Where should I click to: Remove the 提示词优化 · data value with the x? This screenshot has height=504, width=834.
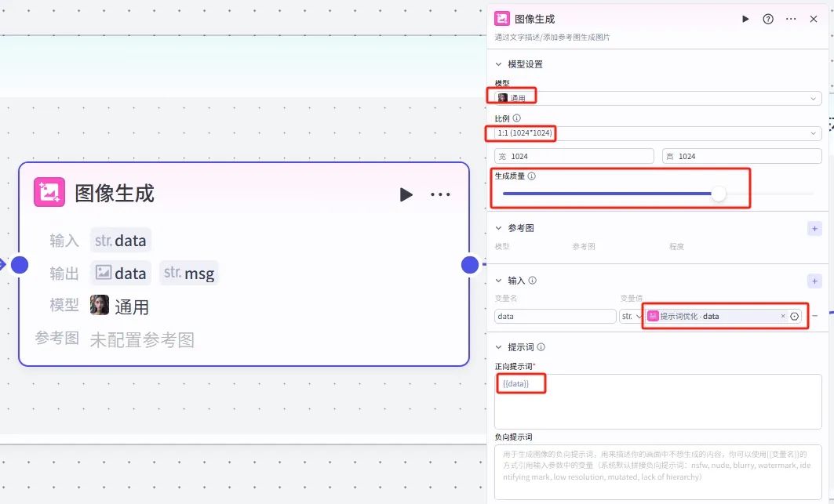click(x=782, y=316)
